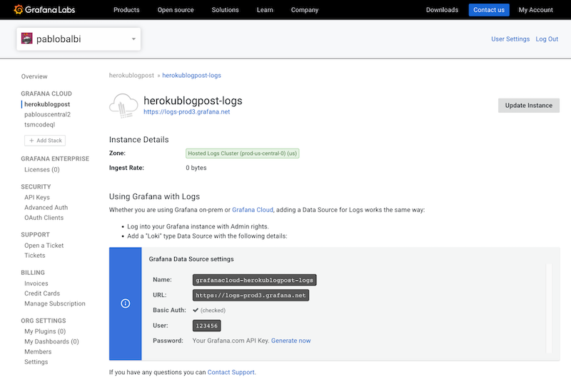Toggle the Basic Auth checkmark
The height and width of the screenshot is (392, 571).
(196, 310)
